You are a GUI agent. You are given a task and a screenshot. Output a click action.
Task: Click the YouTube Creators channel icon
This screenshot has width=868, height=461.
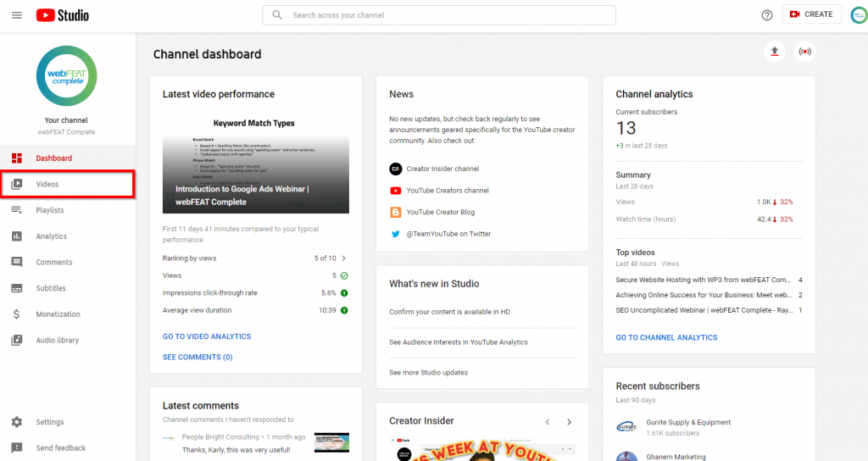[x=395, y=191]
